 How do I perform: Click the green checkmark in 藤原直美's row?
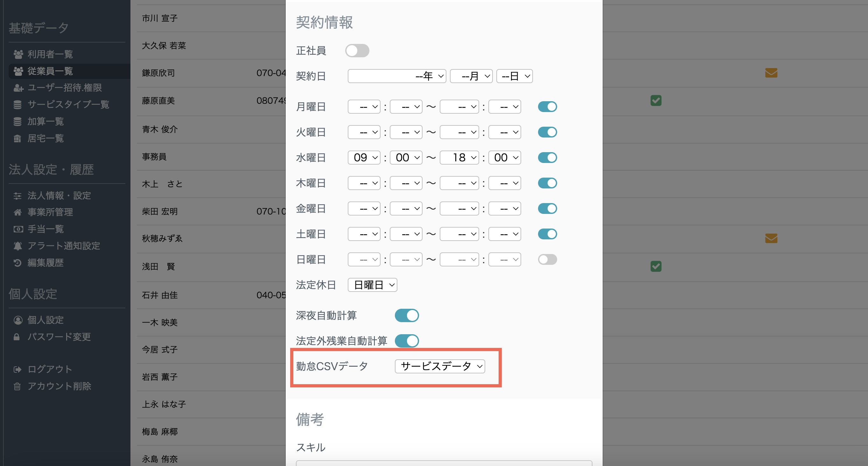[656, 101]
